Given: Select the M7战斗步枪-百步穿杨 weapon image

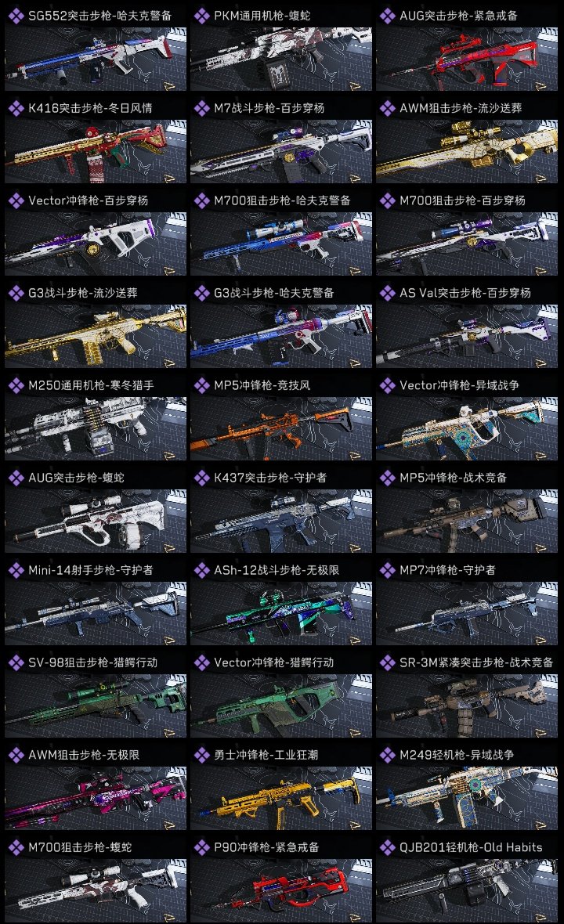Looking at the screenshot, I should (x=281, y=151).
